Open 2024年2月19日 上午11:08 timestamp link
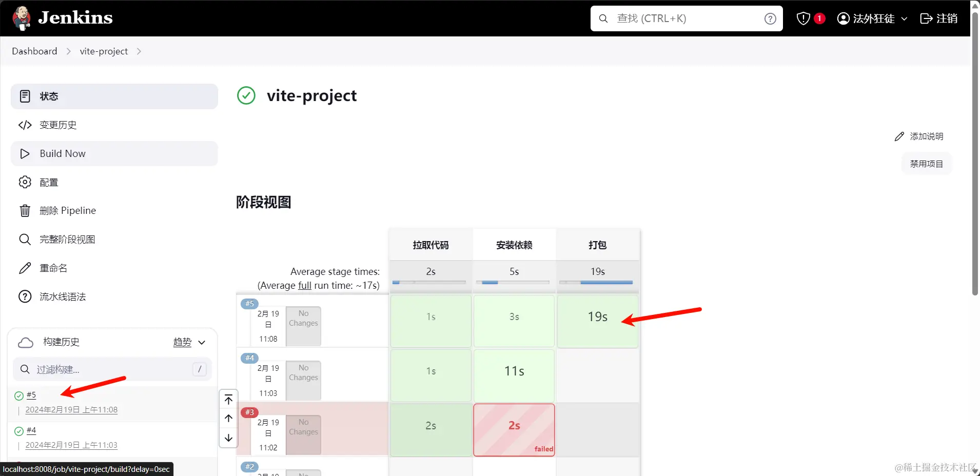The height and width of the screenshot is (476, 980). click(71, 410)
